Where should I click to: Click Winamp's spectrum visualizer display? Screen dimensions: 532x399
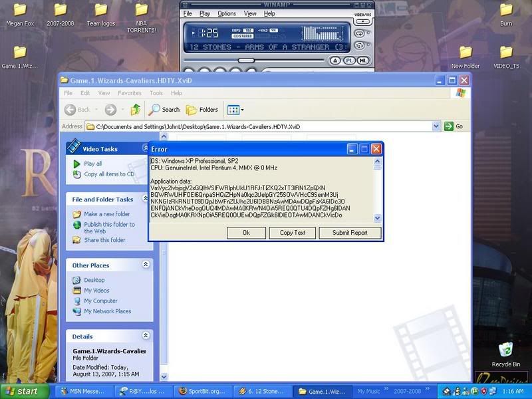pos(323,33)
